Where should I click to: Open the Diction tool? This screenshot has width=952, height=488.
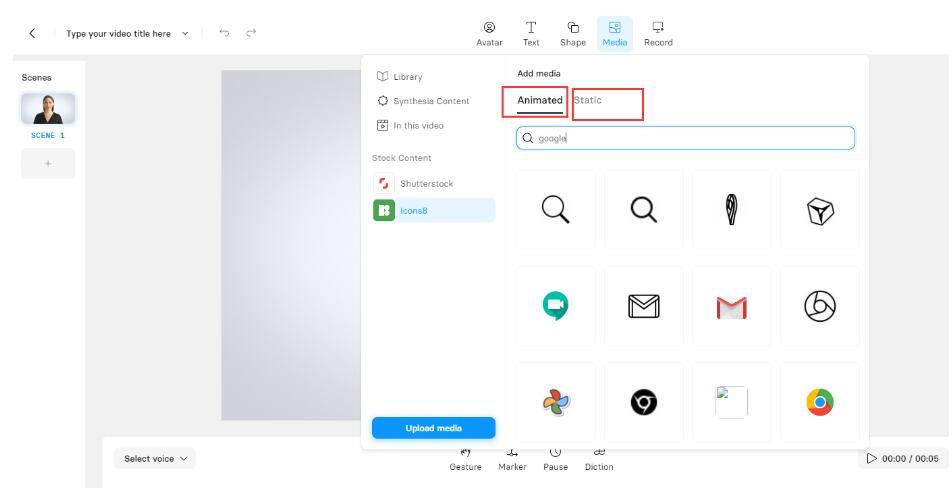(x=599, y=460)
